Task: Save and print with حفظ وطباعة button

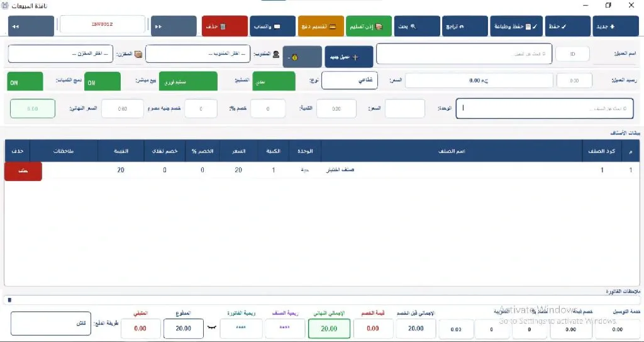Action: point(516,26)
